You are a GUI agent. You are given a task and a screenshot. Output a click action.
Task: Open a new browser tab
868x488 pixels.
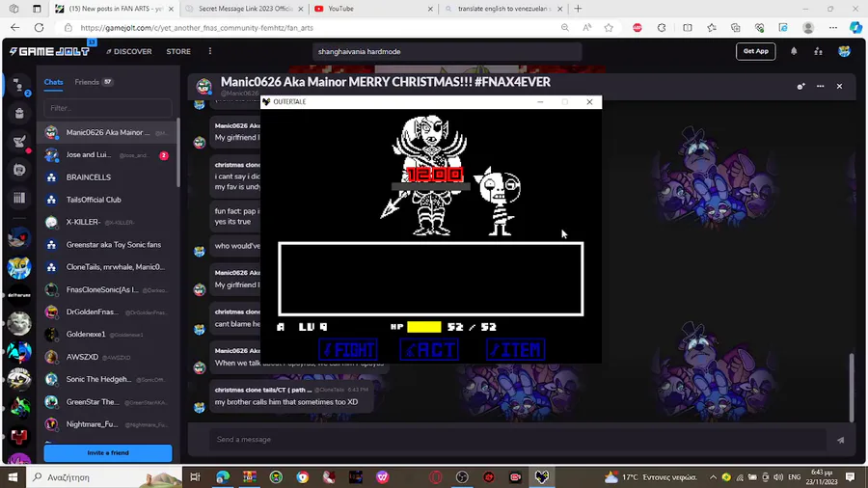coord(578,9)
